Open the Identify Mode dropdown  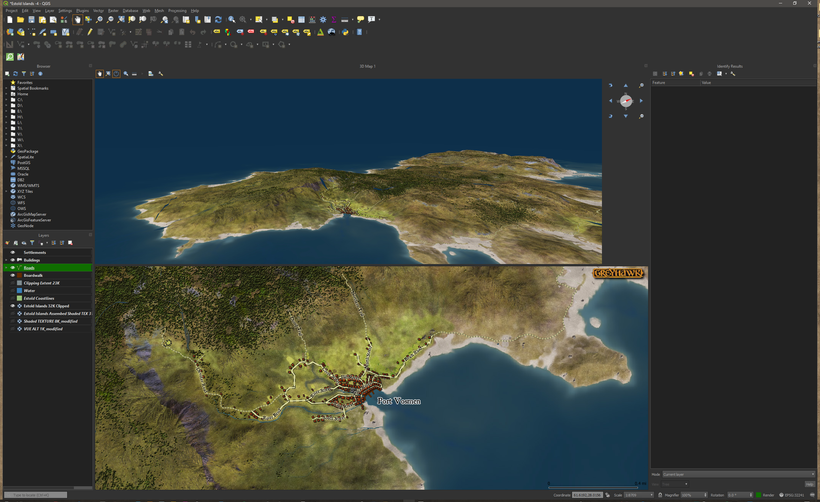click(738, 474)
